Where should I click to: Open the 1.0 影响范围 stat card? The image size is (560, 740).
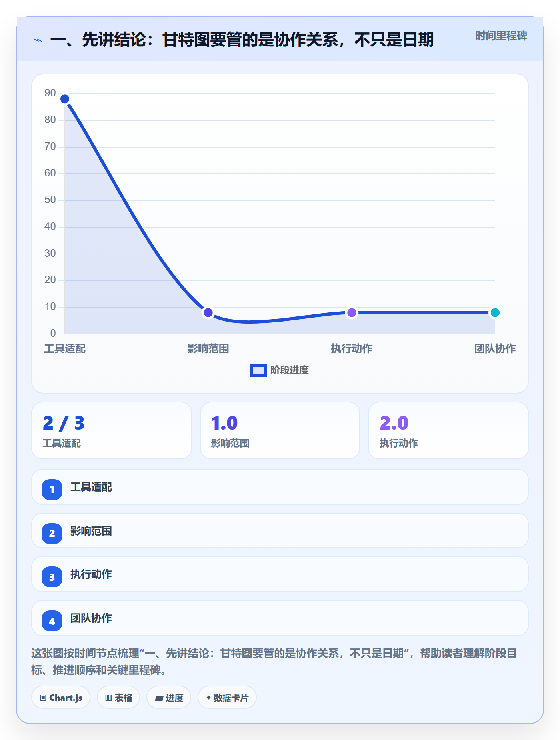280,430
